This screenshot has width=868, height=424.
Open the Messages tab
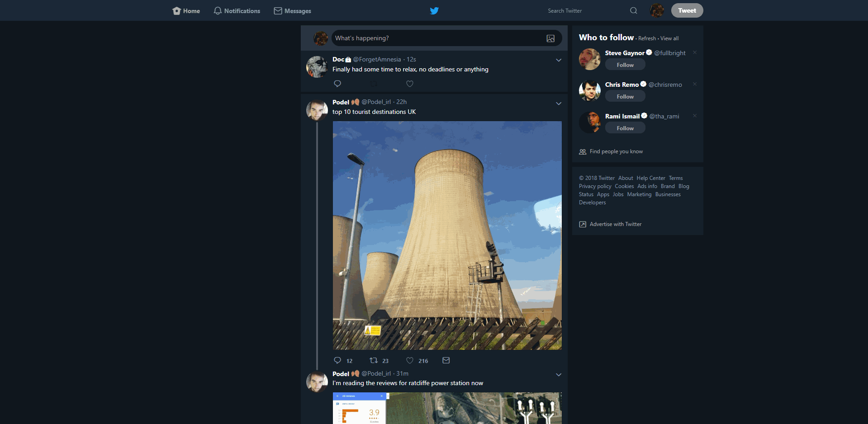(292, 11)
